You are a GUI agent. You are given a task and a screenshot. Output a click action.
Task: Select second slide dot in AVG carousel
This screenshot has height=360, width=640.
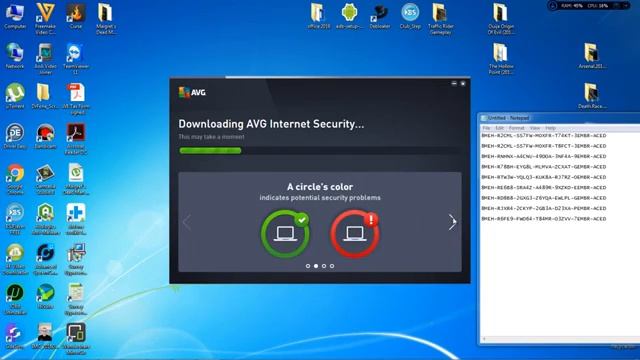coord(316,266)
